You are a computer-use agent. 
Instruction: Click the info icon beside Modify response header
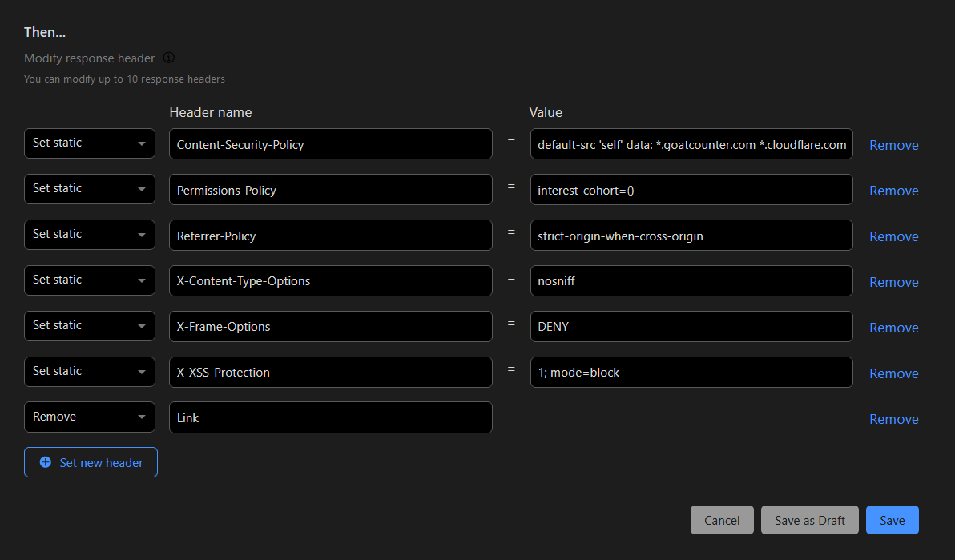[169, 58]
